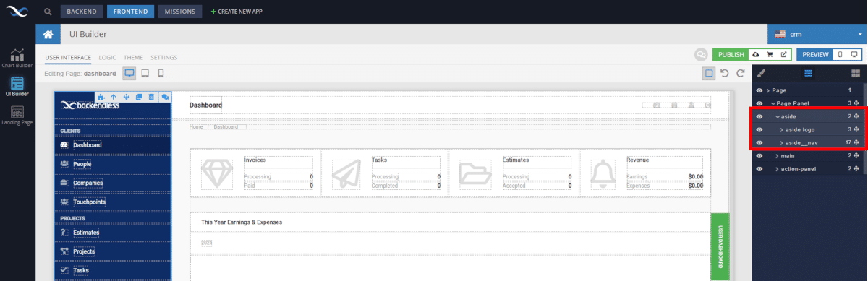
Task: Open the search magnifier icon
Action: coord(47,12)
